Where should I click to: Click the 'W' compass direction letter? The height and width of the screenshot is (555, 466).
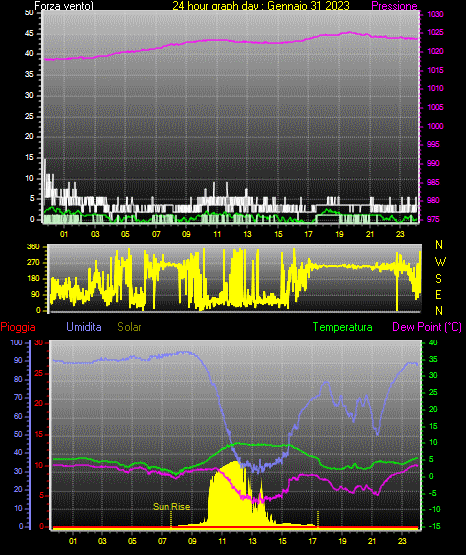440,262
